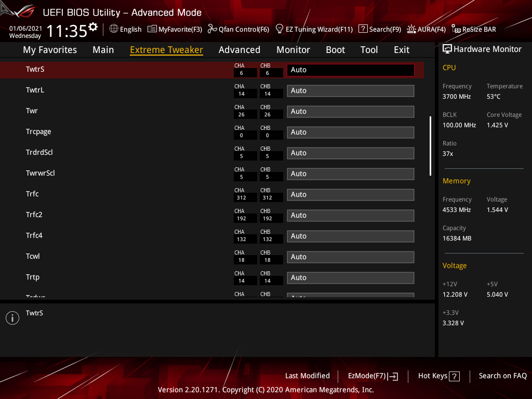The height and width of the screenshot is (399, 532).
Task: Click the Hardware Monitor display icon
Action: tap(447, 49)
